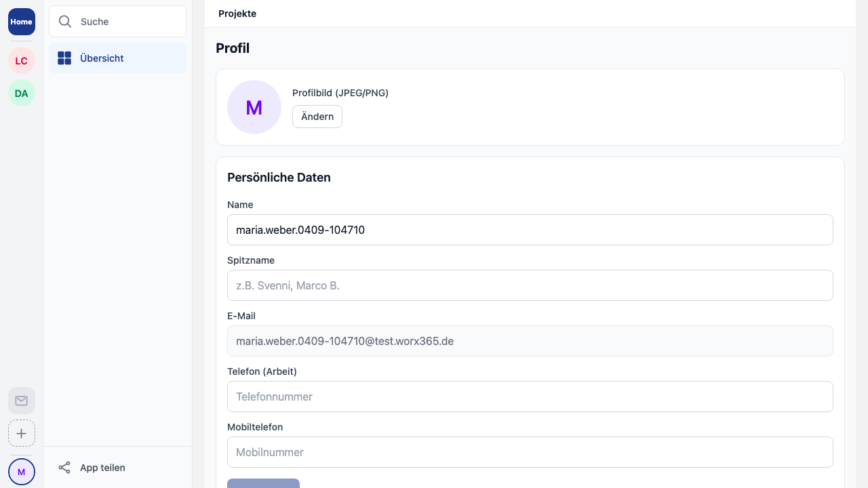The image size is (868, 488).
Task: Open the mail envelope icon
Action: tap(22, 401)
